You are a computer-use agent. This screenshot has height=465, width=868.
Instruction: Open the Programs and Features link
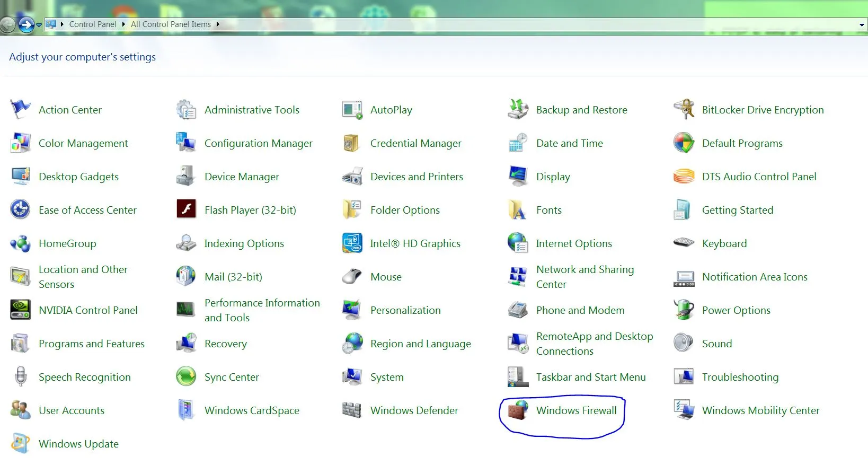click(x=92, y=344)
